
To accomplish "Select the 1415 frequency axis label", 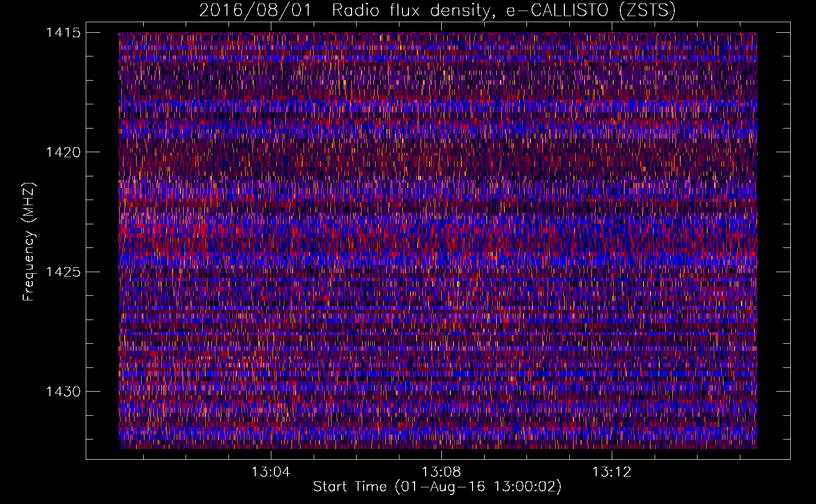I will click(63, 33).
